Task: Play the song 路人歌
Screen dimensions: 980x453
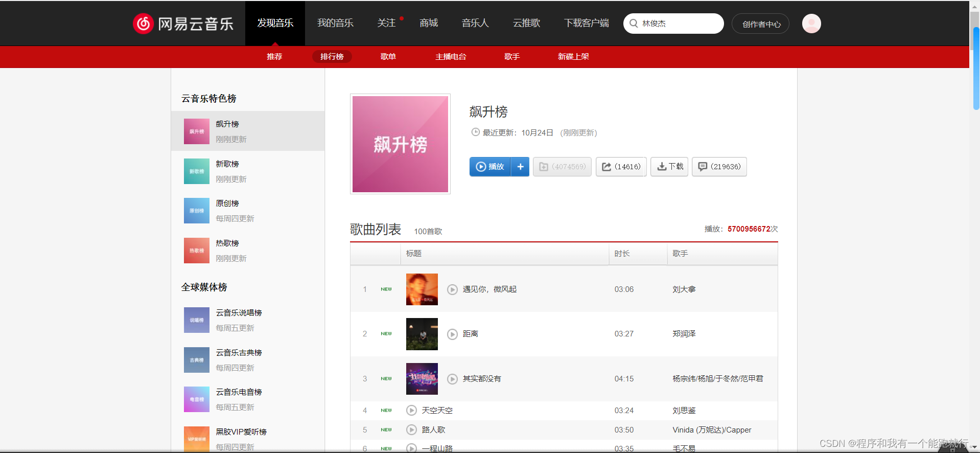Action: pos(411,430)
